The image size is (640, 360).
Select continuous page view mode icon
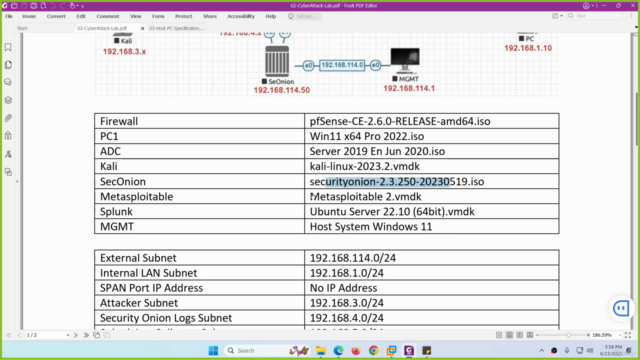(x=509, y=335)
